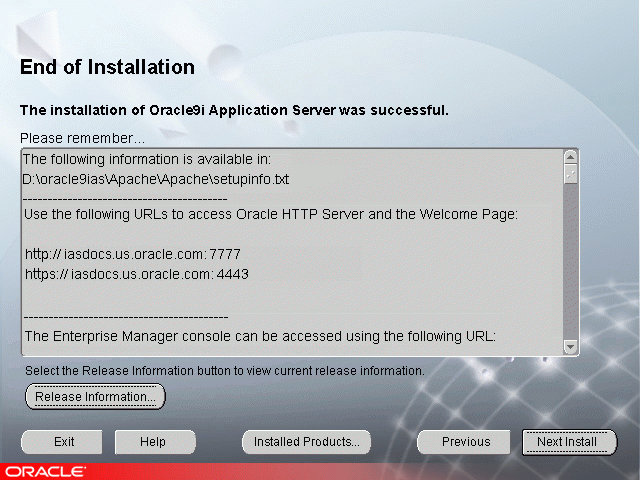View Installed Products

coord(307,442)
